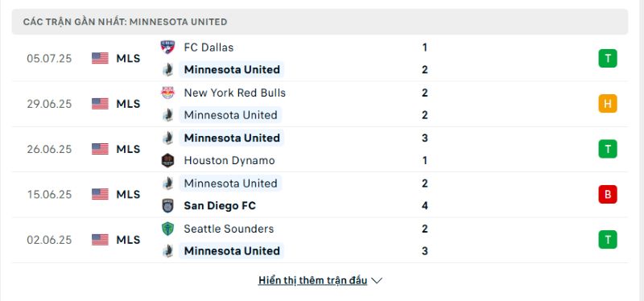
Task: Click the New York Red Bulls logo
Action: click(167, 93)
